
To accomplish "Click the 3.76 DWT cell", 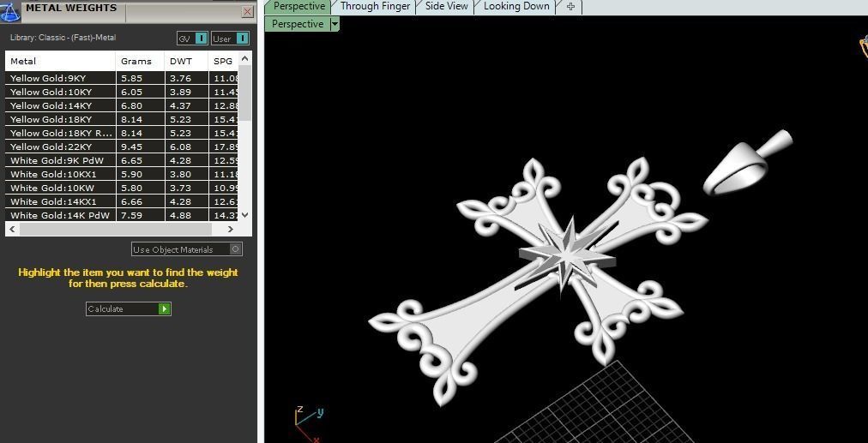I will click(x=187, y=79).
